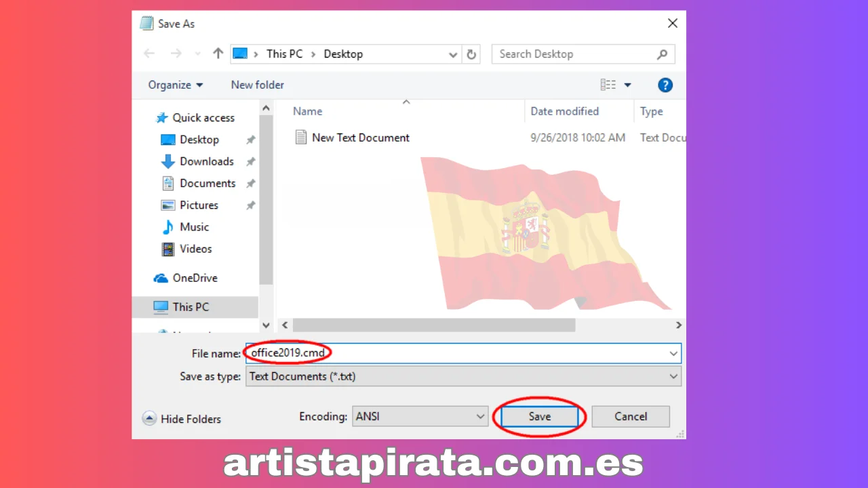Expand the File name dropdown arrow
Image resolution: width=868 pixels, height=488 pixels.
coord(673,353)
